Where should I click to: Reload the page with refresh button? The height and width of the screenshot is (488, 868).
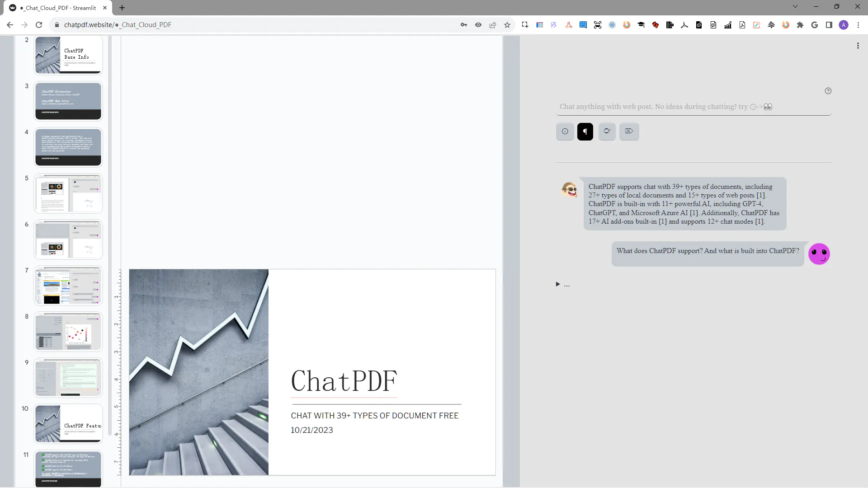coord(39,25)
